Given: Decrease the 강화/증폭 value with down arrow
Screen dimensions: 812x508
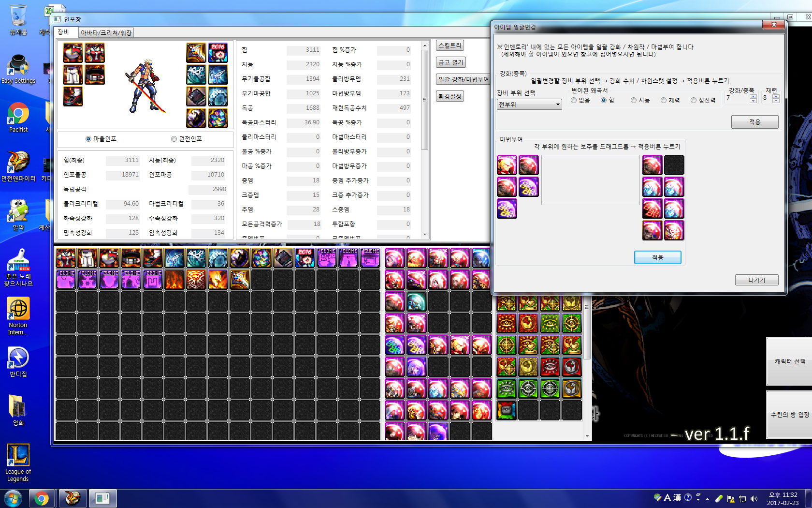Looking at the screenshot, I should (753, 101).
